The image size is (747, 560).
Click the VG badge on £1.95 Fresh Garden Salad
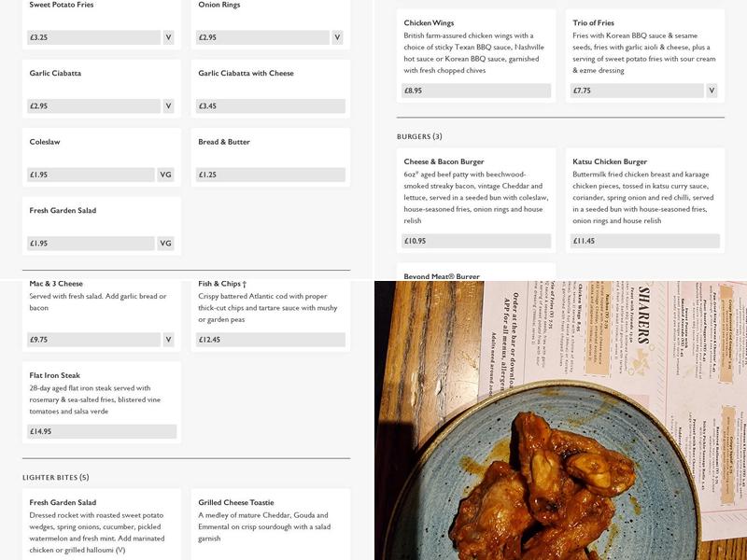coord(165,243)
